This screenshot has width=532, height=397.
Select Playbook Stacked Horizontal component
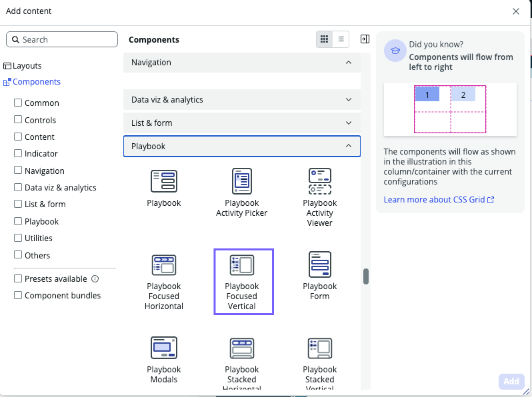tap(241, 363)
